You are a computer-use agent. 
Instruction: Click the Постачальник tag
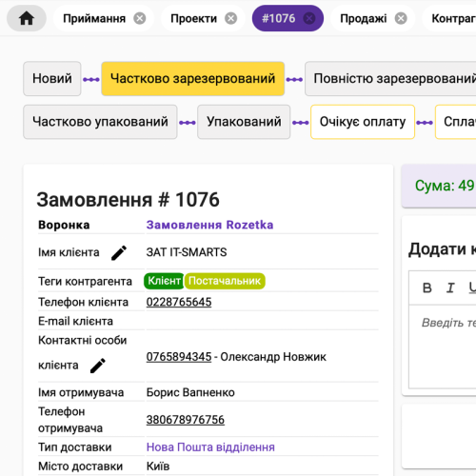(x=225, y=281)
